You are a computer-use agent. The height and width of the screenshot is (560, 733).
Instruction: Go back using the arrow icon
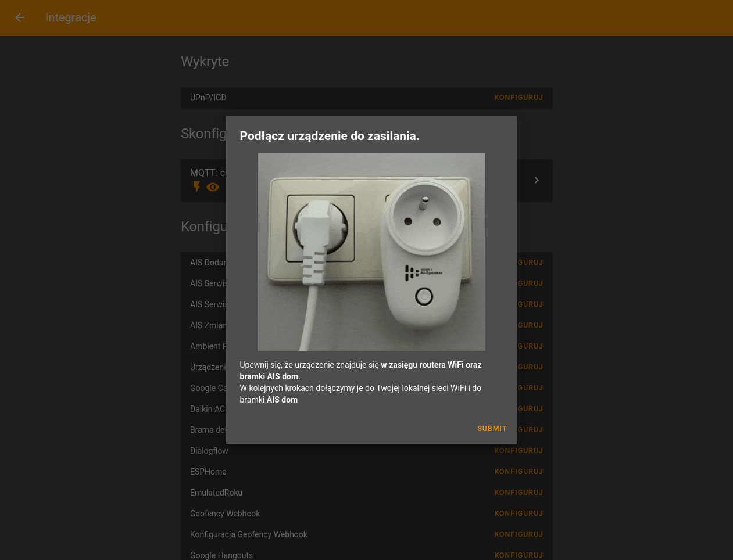pos(20,17)
